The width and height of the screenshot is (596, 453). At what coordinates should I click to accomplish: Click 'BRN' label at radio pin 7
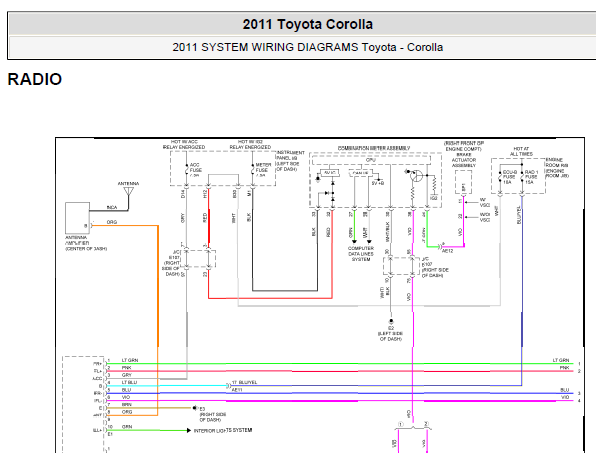[x=127, y=405]
